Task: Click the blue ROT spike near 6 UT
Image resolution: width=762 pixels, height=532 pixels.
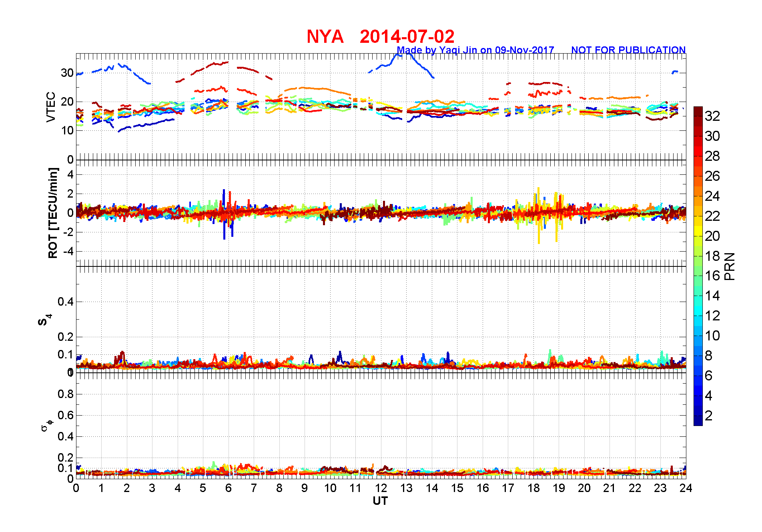Action: [224, 214]
